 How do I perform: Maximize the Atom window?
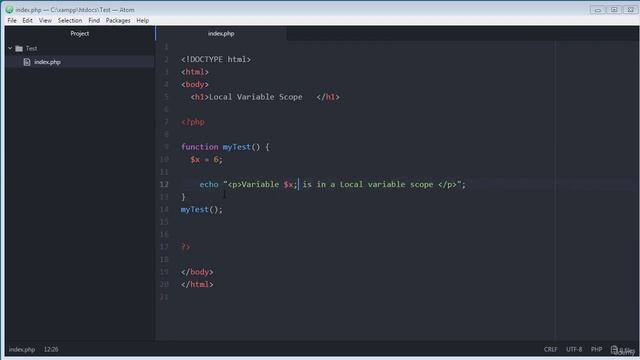614,9
